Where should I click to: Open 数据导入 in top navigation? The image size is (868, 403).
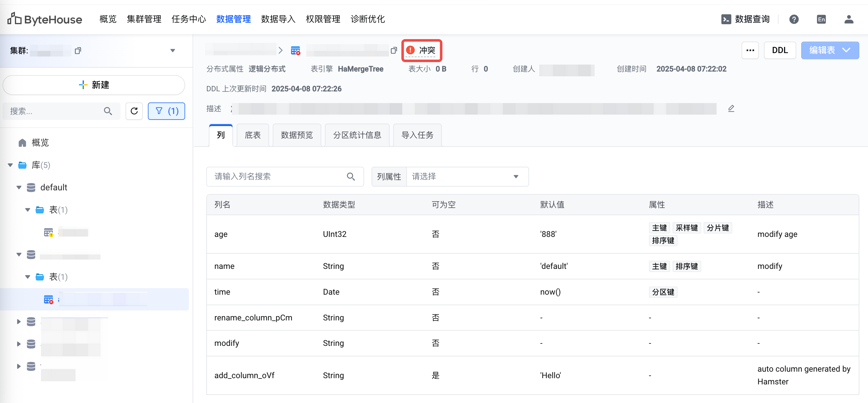[278, 19]
